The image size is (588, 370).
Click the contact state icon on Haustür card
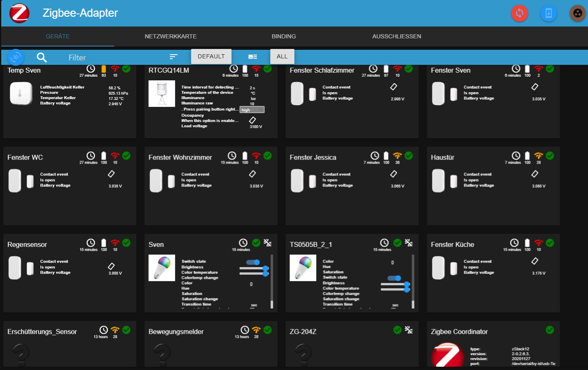coord(535,174)
